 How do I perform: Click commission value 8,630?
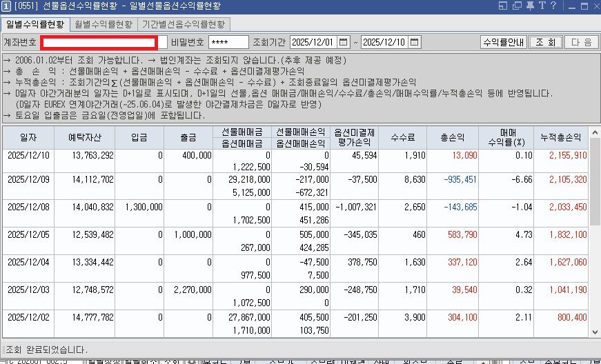pyautogui.click(x=415, y=179)
